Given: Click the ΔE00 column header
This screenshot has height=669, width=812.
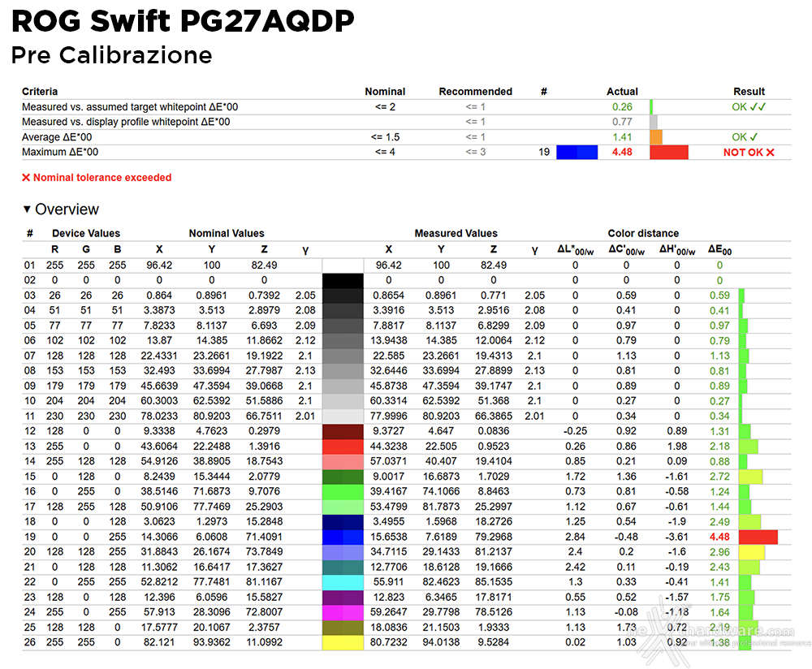Looking at the screenshot, I should coord(719,250).
